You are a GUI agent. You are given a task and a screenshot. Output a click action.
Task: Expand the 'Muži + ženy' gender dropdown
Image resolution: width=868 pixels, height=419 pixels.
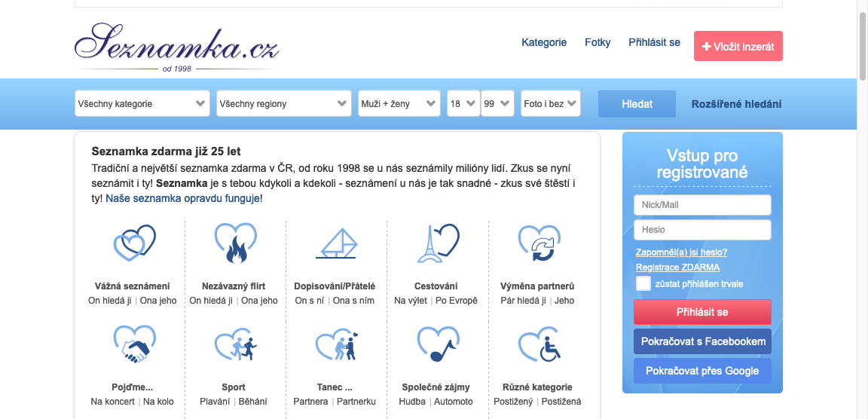click(x=399, y=104)
